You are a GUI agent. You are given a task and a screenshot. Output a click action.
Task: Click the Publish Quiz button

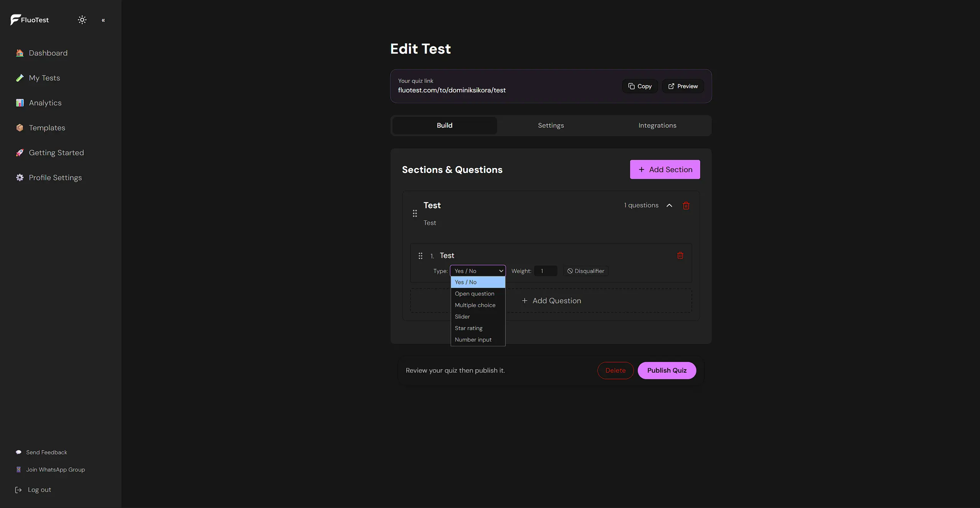[667, 370]
